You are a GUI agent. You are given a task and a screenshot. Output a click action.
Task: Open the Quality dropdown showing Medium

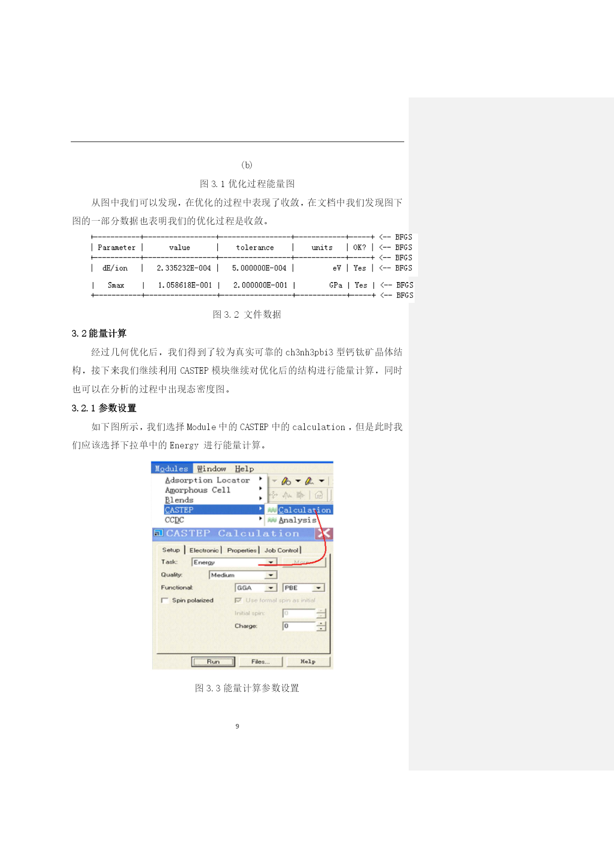click(243, 575)
